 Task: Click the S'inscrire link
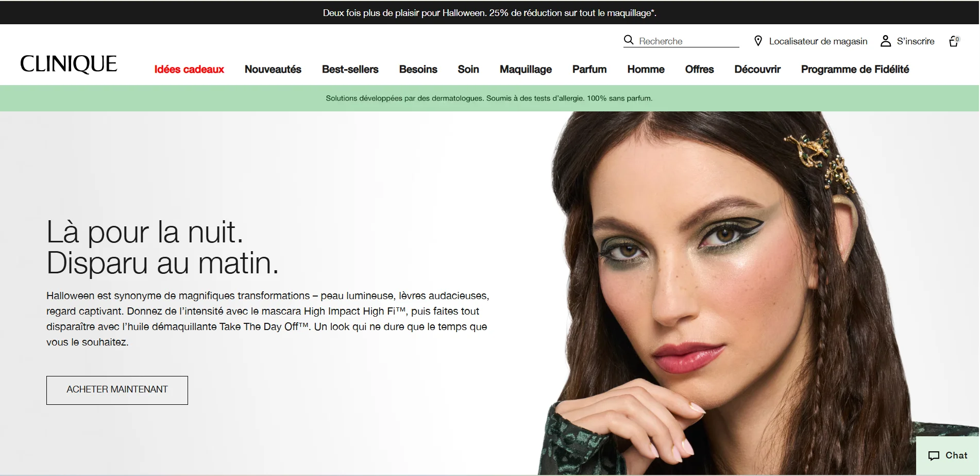(x=916, y=41)
